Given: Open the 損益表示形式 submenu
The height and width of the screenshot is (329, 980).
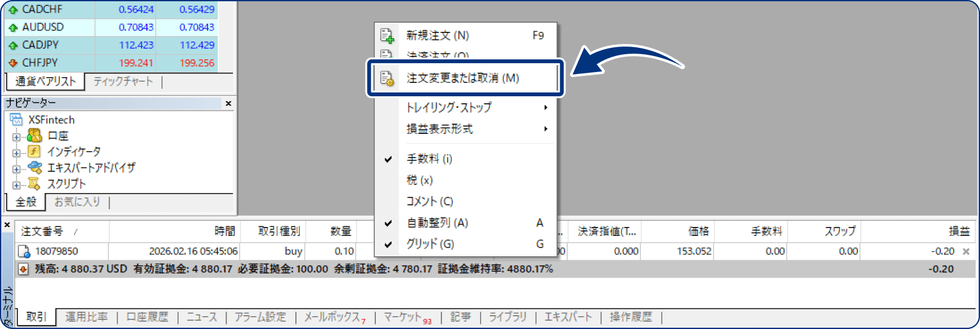Looking at the screenshot, I should [466, 129].
